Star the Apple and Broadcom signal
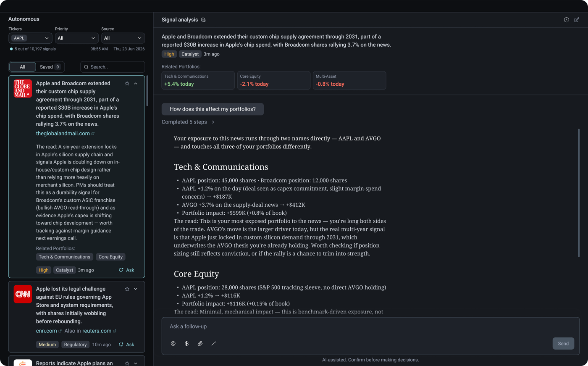Screen dimensions: 588x366 (127, 84)
